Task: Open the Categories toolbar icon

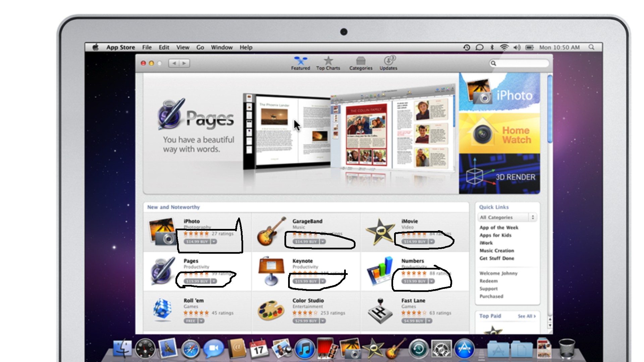Action: tap(361, 61)
